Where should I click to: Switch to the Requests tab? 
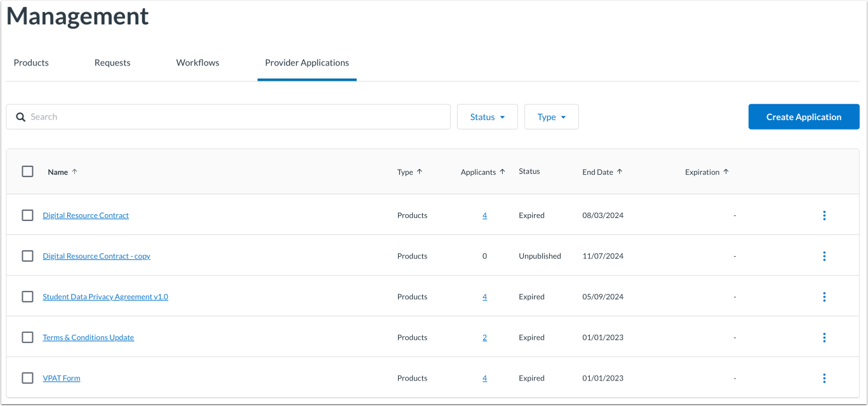pos(112,63)
